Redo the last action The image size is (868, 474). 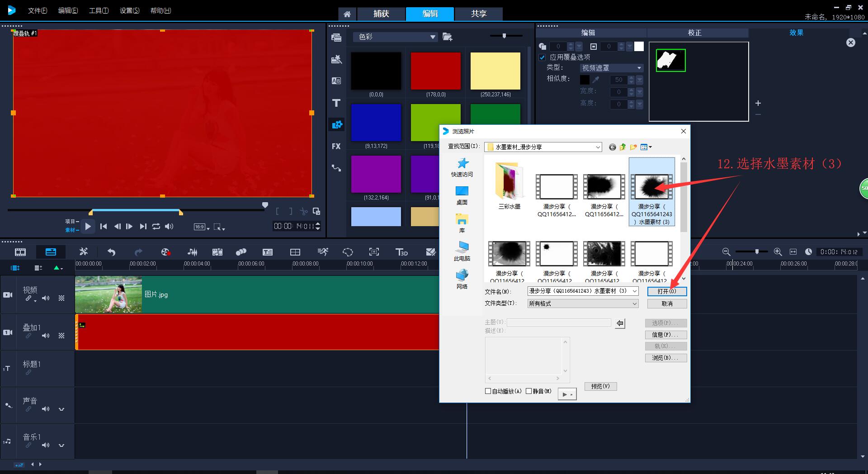click(x=138, y=252)
